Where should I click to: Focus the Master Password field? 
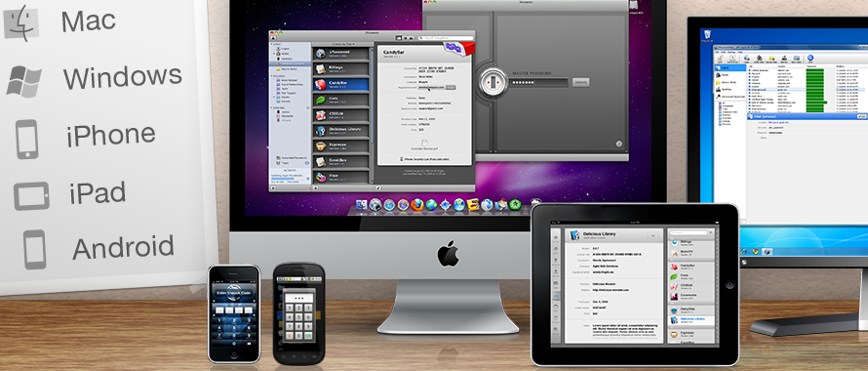(x=539, y=83)
